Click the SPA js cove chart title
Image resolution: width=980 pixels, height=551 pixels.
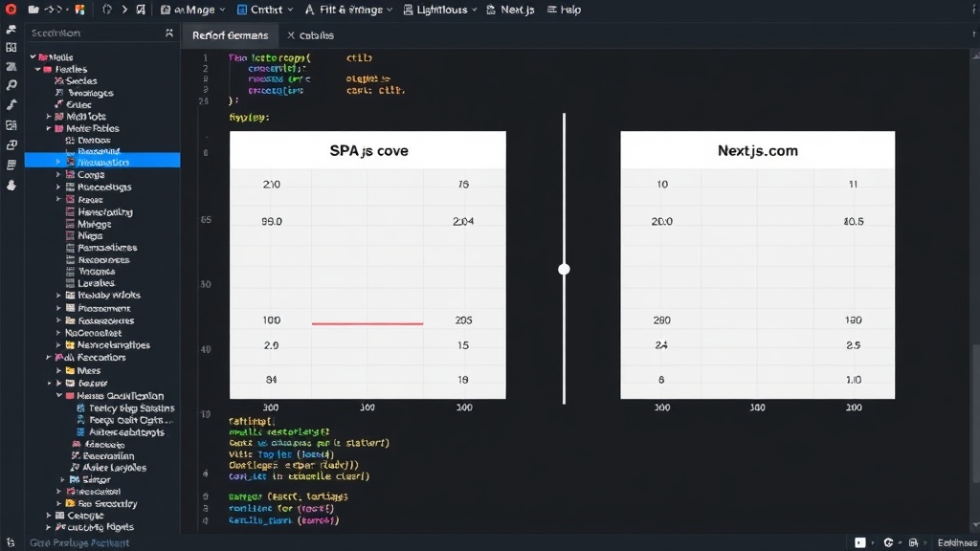[x=368, y=150]
